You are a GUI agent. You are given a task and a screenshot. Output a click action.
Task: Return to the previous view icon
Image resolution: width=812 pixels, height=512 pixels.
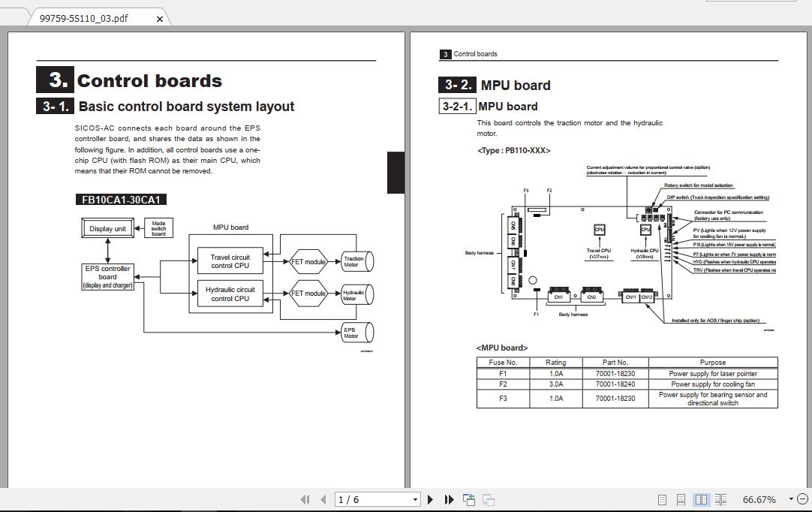point(469,498)
